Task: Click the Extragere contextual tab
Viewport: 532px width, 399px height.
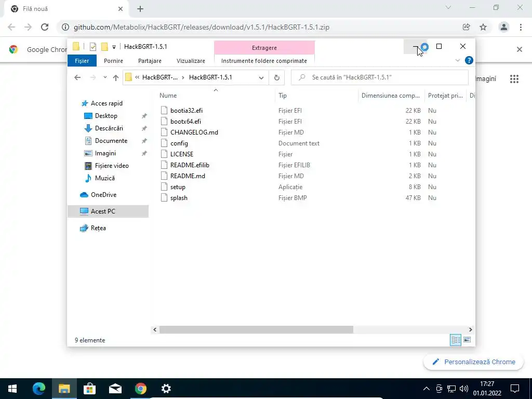Action: coord(264,48)
